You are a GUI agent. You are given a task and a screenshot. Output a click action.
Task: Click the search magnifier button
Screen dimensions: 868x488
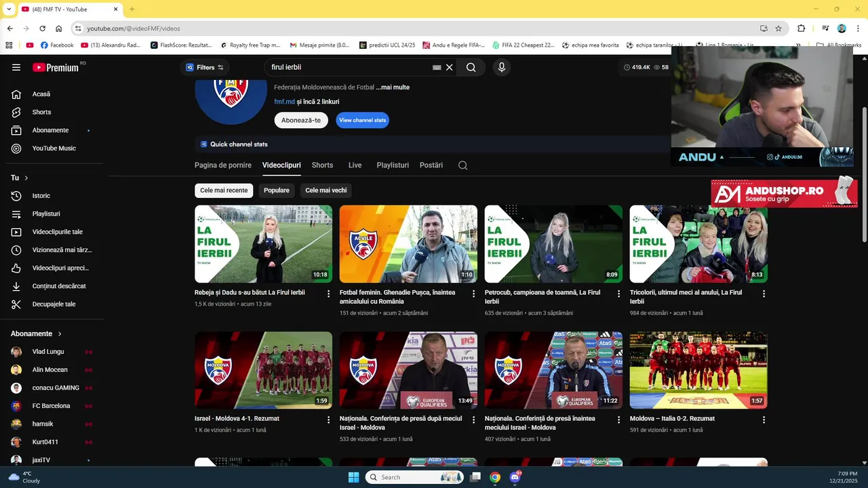point(471,67)
